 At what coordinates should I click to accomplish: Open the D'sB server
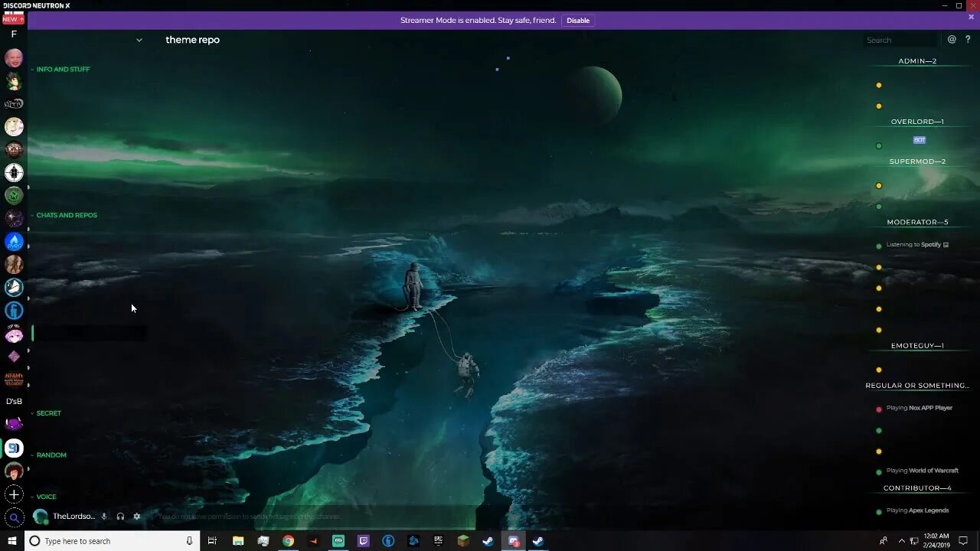coord(14,402)
